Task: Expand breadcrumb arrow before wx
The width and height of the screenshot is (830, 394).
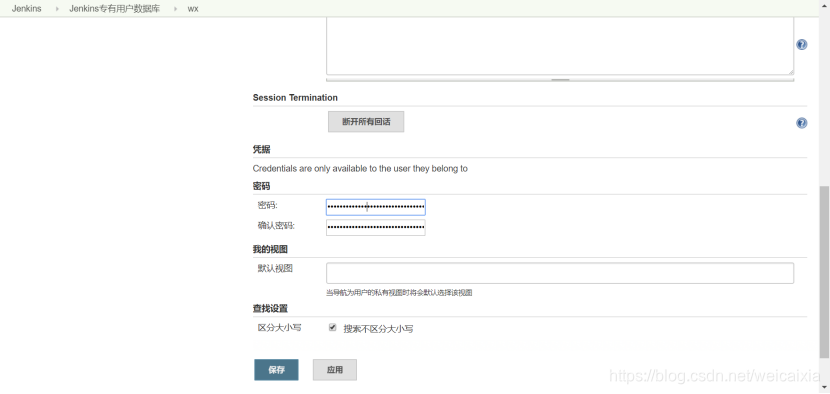Action: click(x=175, y=9)
